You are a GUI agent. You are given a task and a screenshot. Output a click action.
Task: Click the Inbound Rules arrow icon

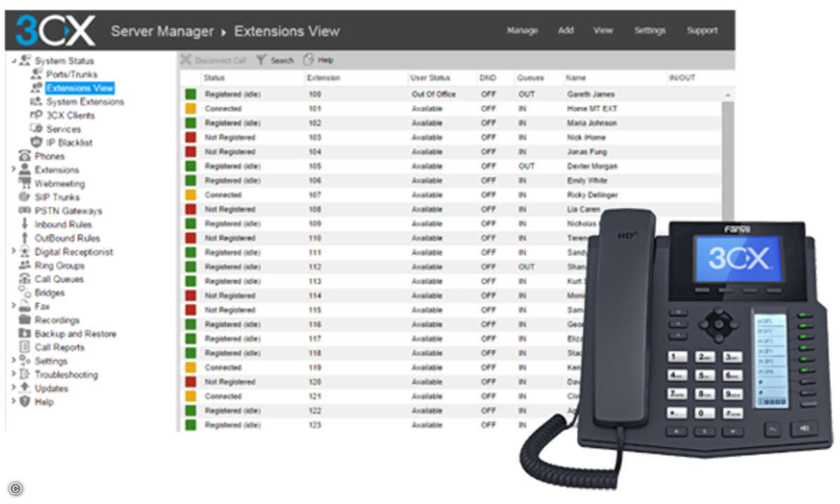coord(25,225)
